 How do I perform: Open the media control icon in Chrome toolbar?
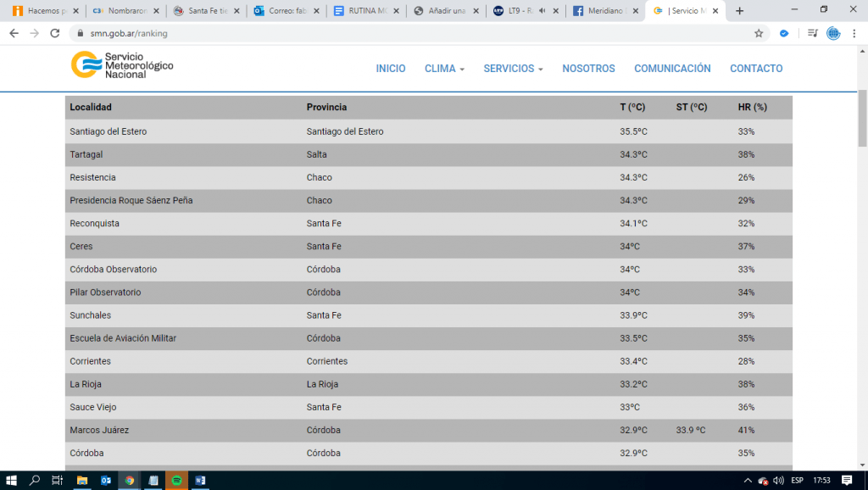(812, 33)
